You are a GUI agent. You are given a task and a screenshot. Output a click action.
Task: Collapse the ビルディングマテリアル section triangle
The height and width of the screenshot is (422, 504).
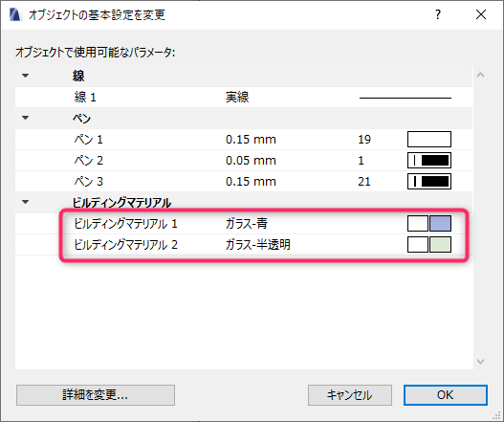coord(26,202)
